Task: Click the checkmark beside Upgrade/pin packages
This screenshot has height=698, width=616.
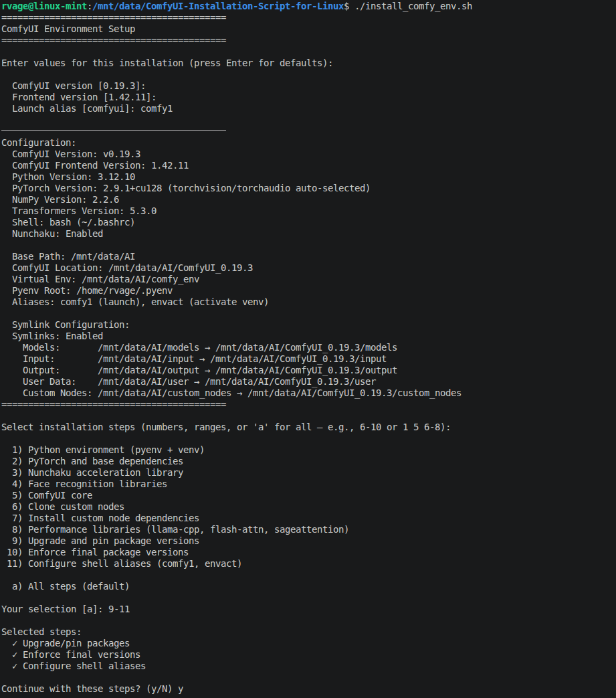Action: (x=15, y=644)
